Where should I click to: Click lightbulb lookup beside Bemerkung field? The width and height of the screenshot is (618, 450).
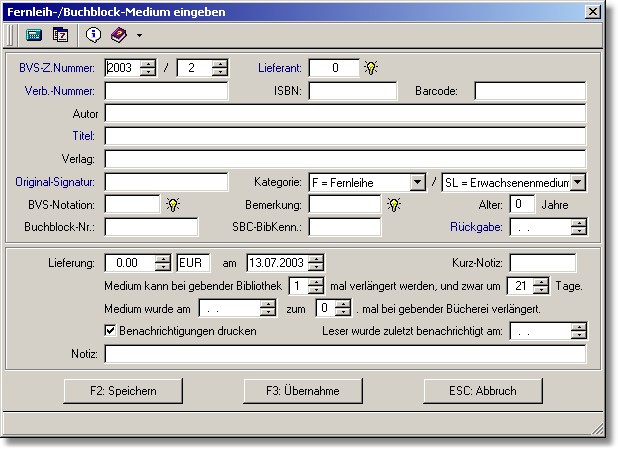click(x=394, y=204)
